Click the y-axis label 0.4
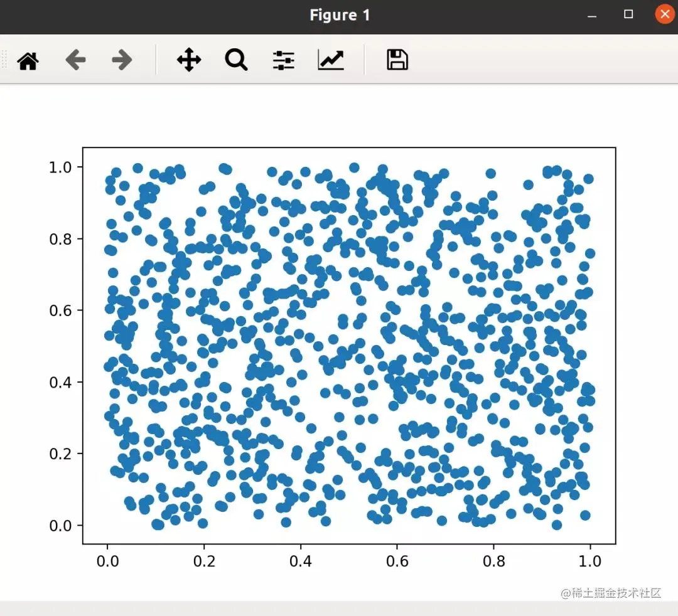 point(60,382)
